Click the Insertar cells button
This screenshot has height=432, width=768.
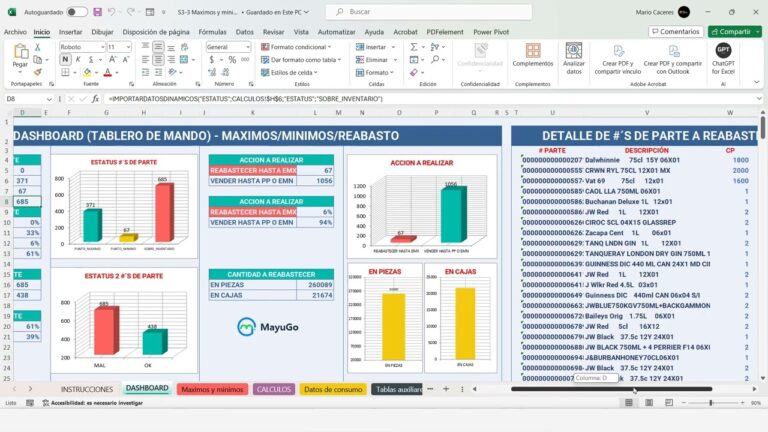click(372, 47)
